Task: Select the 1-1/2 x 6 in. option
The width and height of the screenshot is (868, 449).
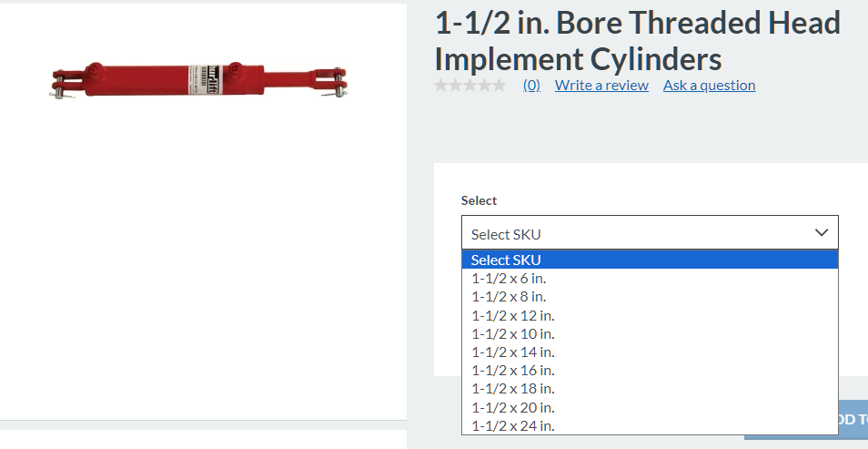Action: (x=509, y=279)
